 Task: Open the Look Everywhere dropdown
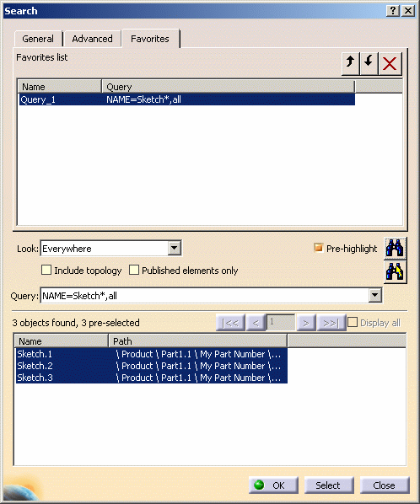(175, 248)
